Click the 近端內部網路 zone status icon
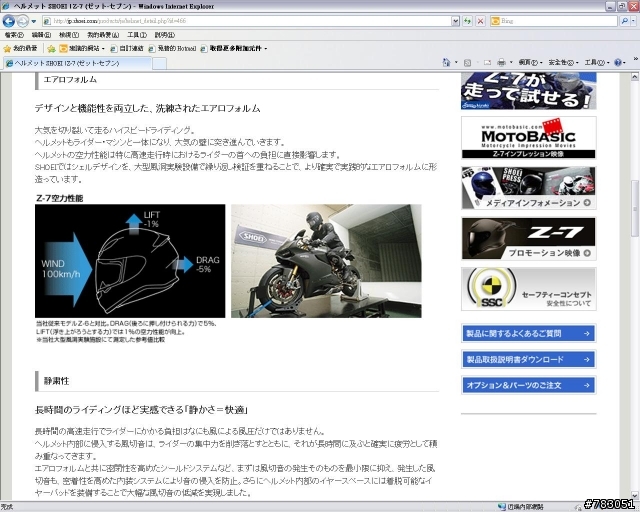Viewport: 640px width, 512px height. [502, 507]
